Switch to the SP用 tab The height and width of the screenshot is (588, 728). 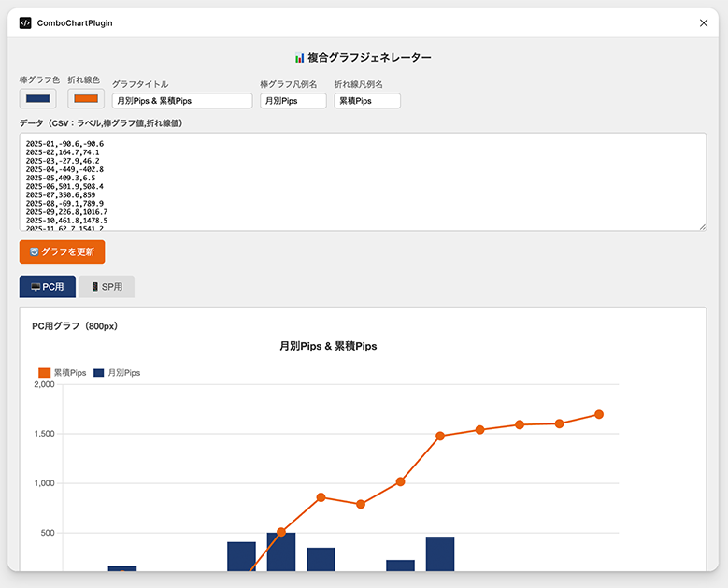tap(107, 287)
